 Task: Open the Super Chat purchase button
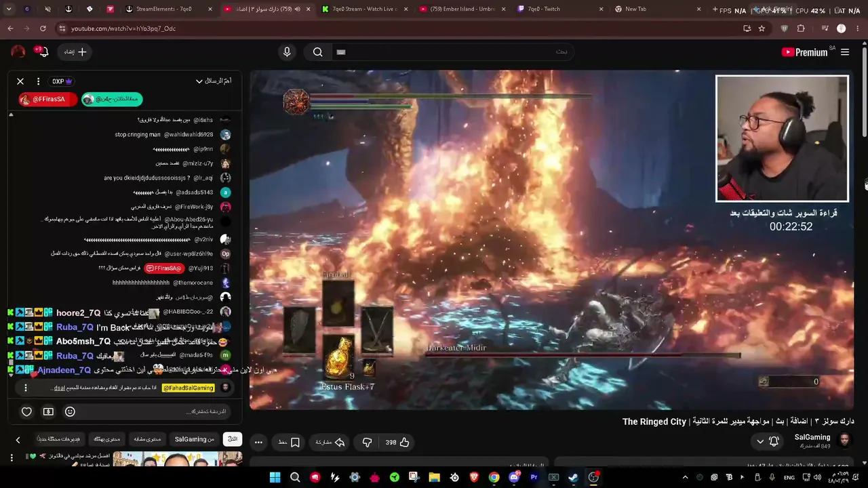point(48,411)
